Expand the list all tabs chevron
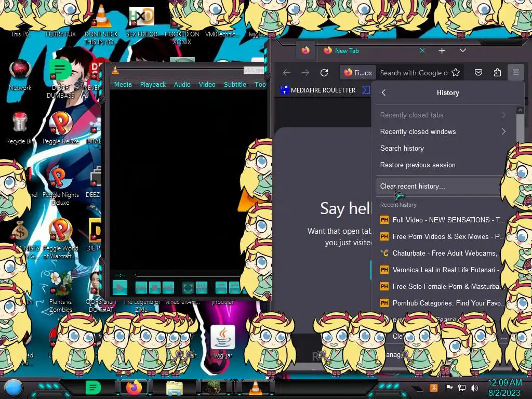Screen dimensions: 532x399 [463, 50]
